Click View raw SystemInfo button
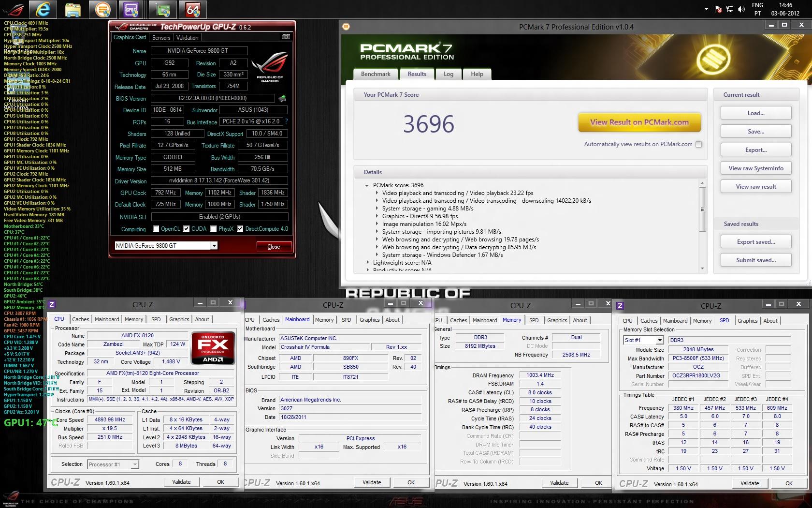 point(756,168)
